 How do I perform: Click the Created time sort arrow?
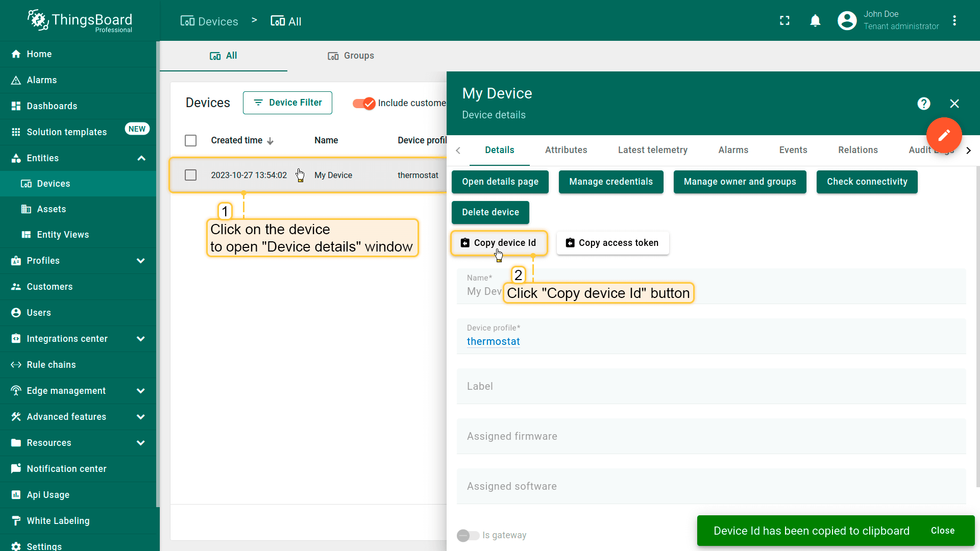271,141
